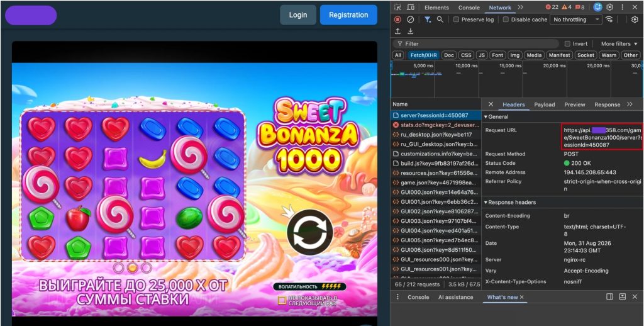Open drawer three-dot menu beside Console

click(x=397, y=297)
